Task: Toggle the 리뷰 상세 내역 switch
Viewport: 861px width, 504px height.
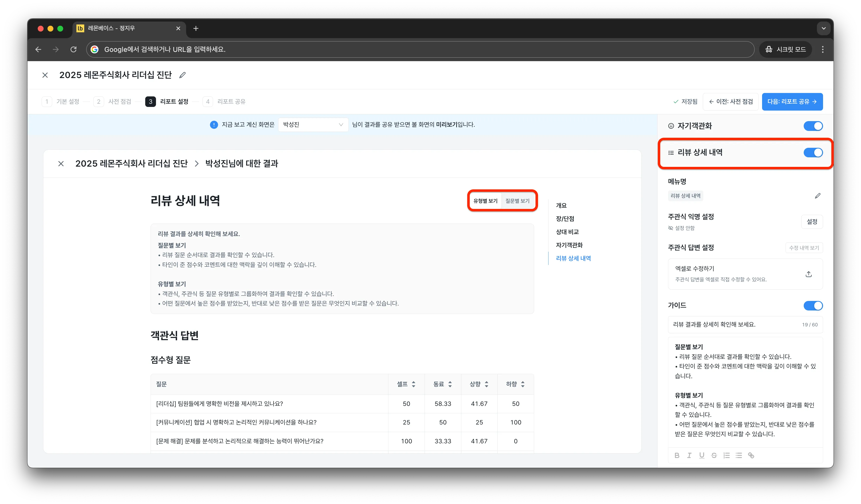Action: point(813,153)
